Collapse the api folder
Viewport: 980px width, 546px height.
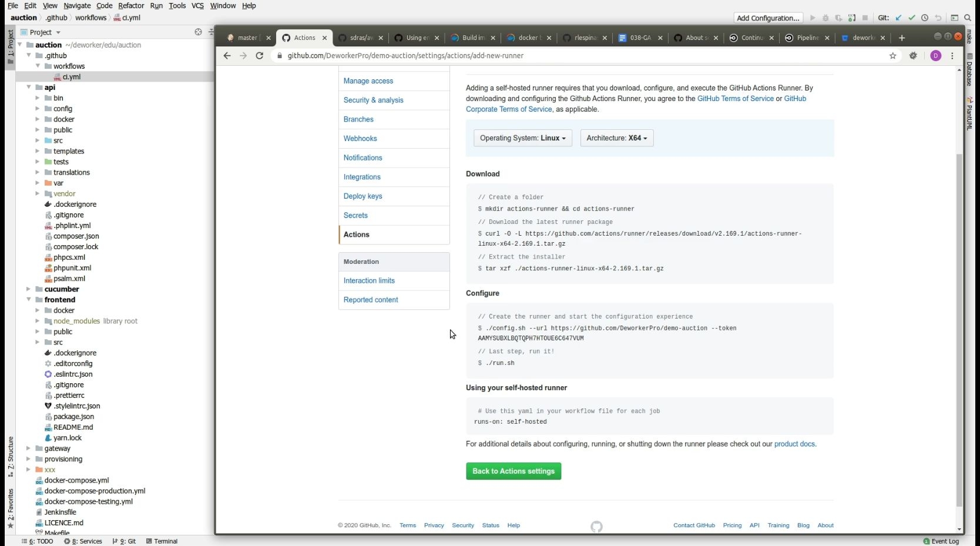pyautogui.click(x=29, y=88)
